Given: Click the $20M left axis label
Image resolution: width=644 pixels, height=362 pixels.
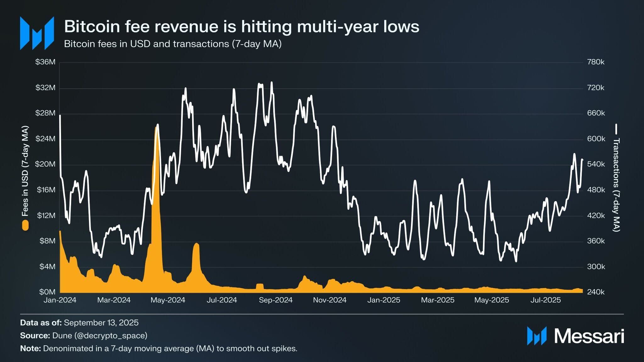Looking at the screenshot, I should click(45, 164).
